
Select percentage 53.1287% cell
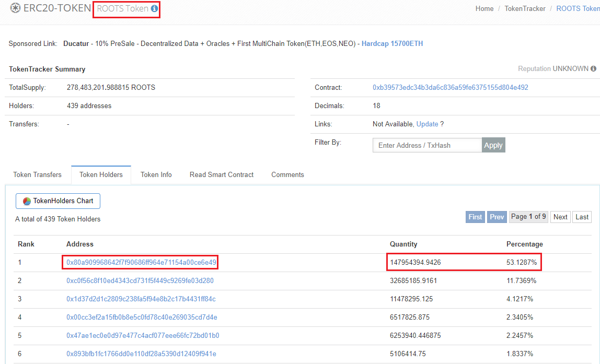coord(522,262)
